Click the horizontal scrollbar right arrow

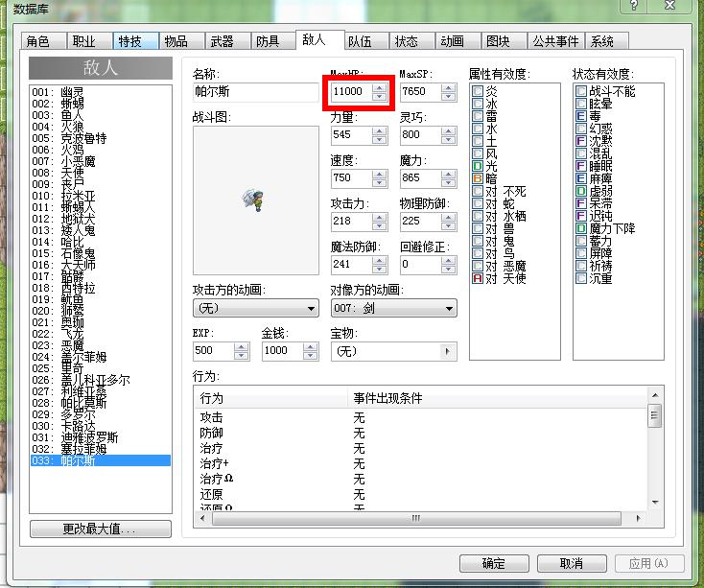coord(638,518)
